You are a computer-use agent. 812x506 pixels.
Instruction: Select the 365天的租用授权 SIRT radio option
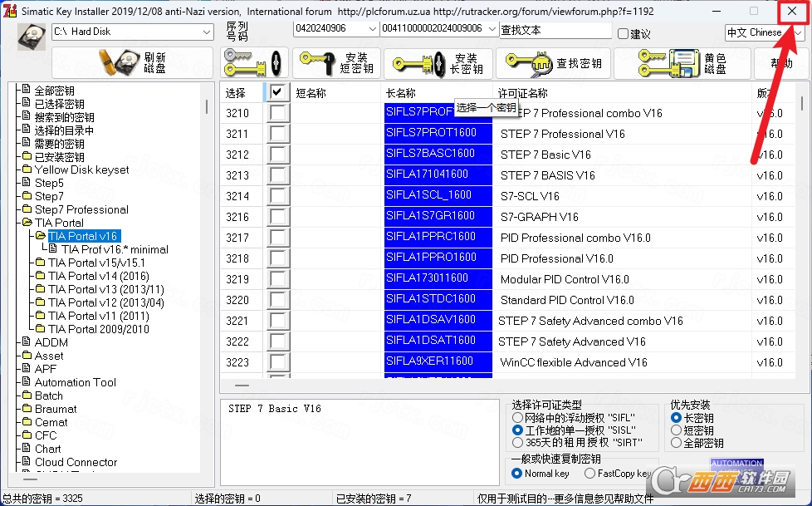coord(517,442)
